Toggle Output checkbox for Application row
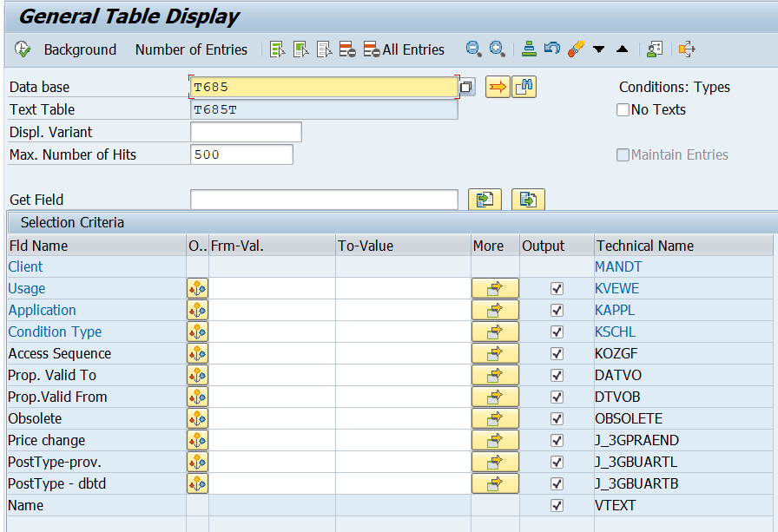The width and height of the screenshot is (778, 532). tap(557, 311)
